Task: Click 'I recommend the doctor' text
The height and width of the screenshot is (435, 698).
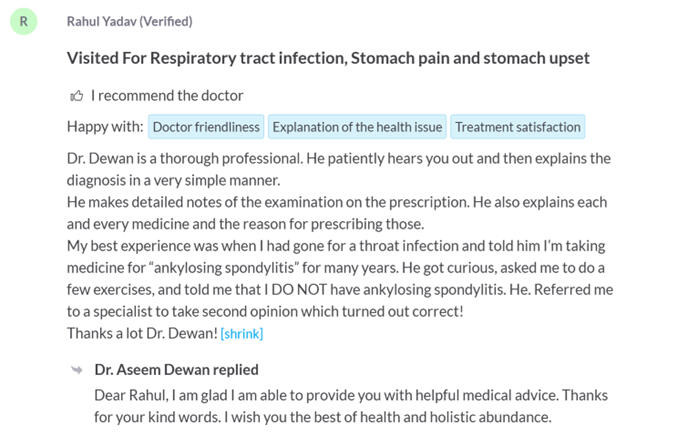Action: (x=167, y=96)
